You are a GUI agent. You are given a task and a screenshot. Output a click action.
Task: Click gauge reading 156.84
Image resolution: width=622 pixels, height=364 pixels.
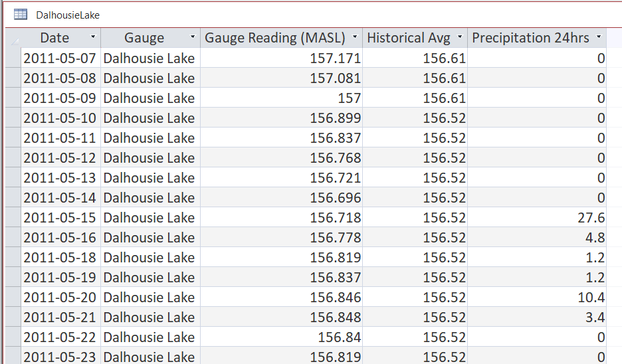click(x=281, y=337)
